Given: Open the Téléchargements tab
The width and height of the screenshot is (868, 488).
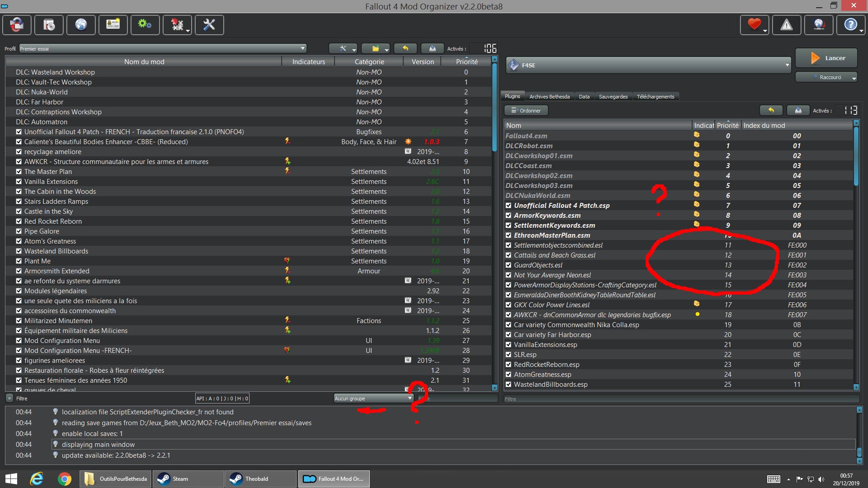Looking at the screenshot, I should [655, 96].
